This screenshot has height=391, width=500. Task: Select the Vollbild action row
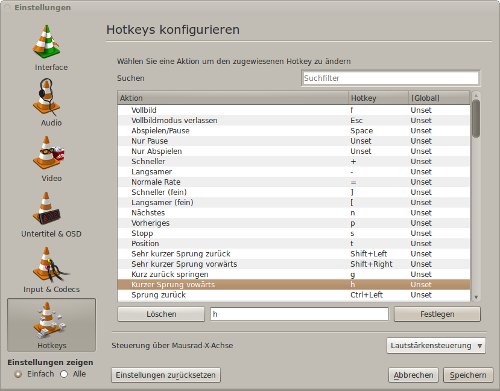point(294,110)
